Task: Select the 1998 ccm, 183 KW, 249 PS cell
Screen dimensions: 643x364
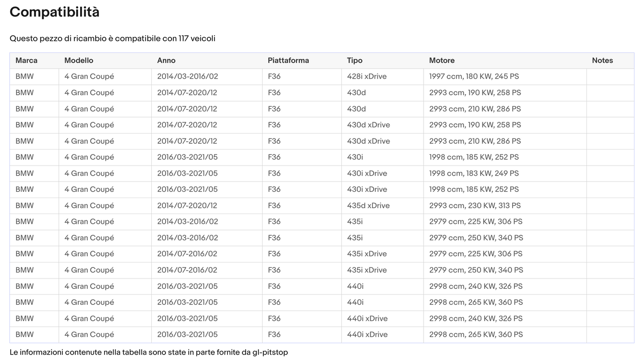Action: pos(474,174)
